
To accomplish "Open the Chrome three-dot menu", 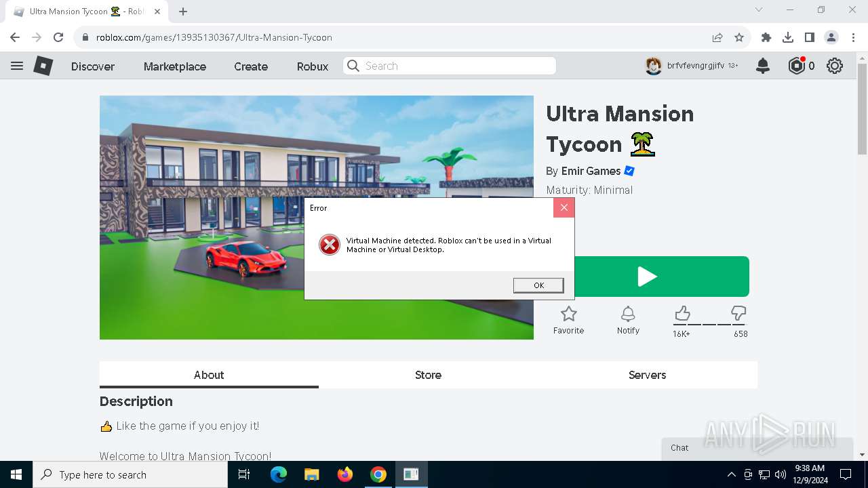I will 853,37.
